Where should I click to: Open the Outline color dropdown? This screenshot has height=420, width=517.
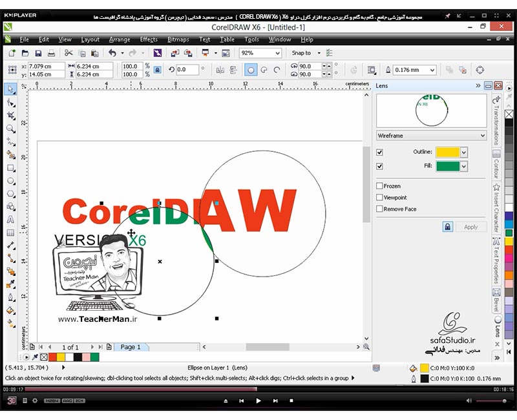click(464, 152)
